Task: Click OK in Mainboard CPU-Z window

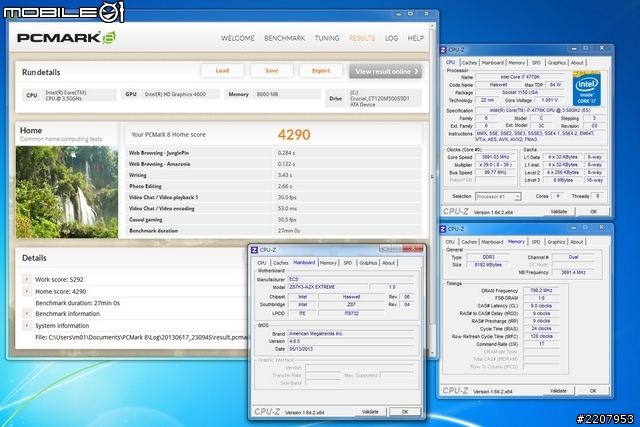Action: point(405,412)
